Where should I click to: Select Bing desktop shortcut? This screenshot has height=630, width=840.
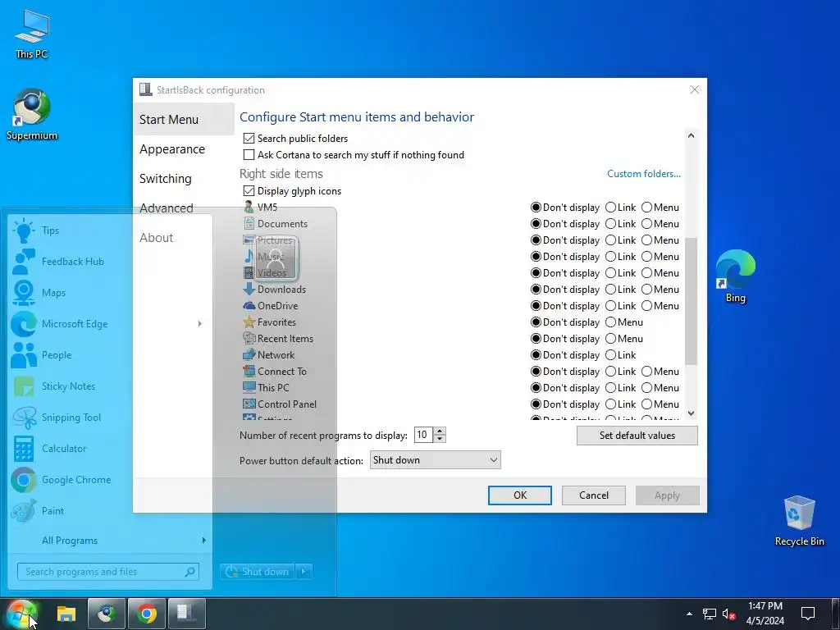coord(736,276)
